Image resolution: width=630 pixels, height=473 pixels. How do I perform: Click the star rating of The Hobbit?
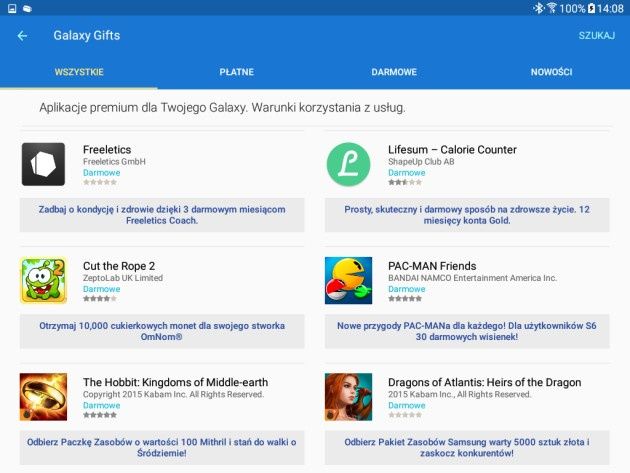click(x=100, y=415)
